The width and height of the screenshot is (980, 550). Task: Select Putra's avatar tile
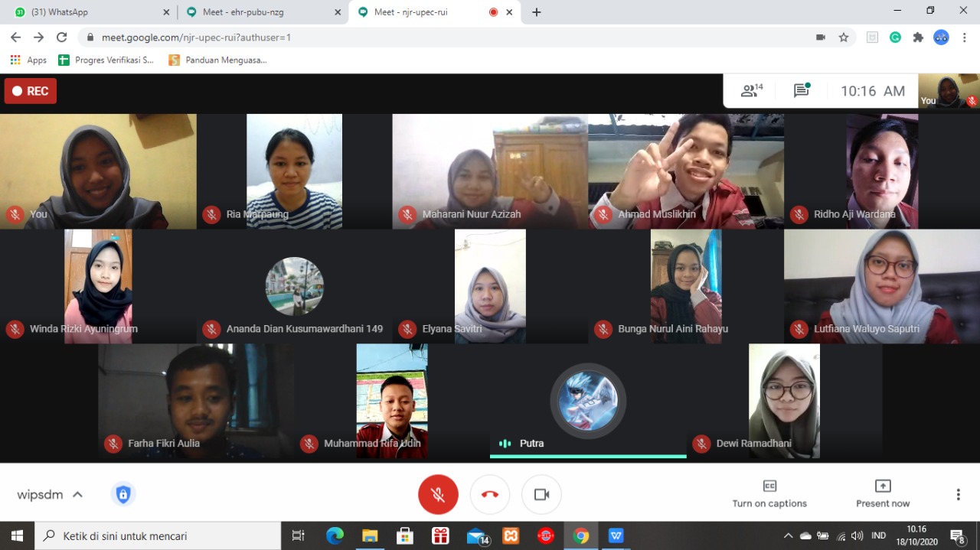pos(588,401)
